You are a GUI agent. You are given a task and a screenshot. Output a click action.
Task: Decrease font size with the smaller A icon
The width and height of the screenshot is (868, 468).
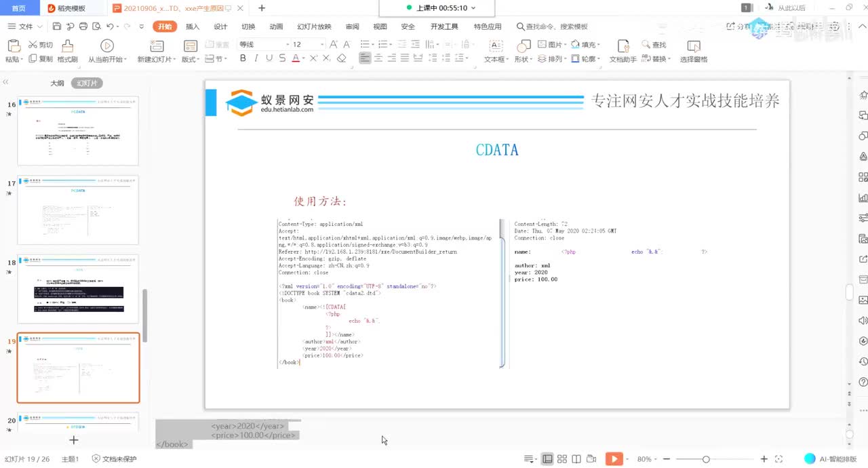pos(345,44)
